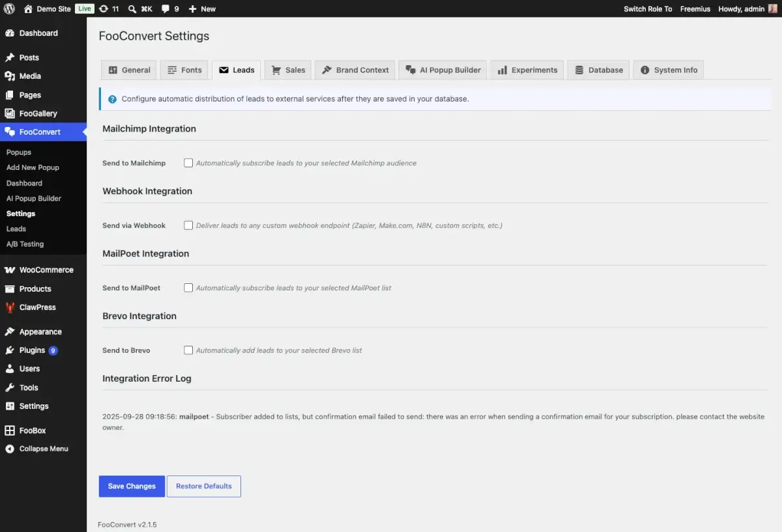
Task: Click the mailpoet error log entry
Action: tap(433, 422)
